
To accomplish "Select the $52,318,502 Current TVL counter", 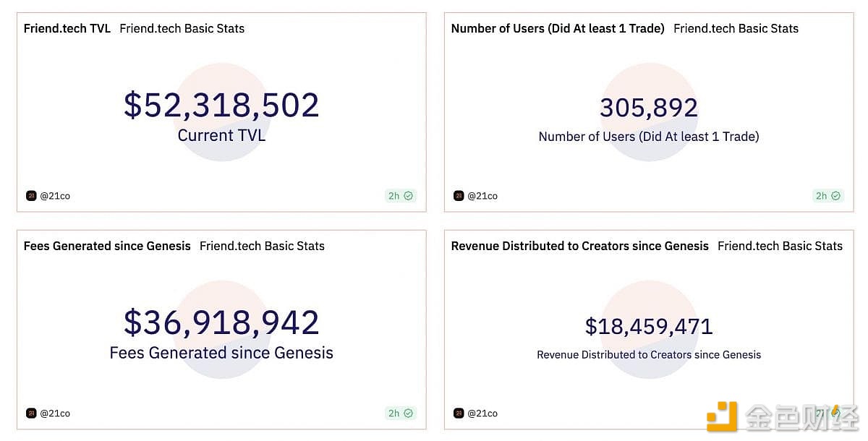I will click(221, 106).
